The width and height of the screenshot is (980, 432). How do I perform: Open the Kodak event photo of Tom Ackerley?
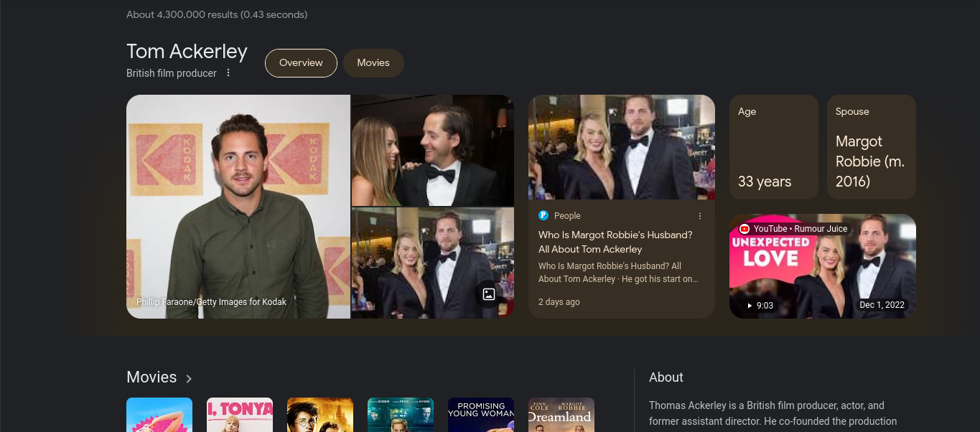pyautogui.click(x=238, y=207)
